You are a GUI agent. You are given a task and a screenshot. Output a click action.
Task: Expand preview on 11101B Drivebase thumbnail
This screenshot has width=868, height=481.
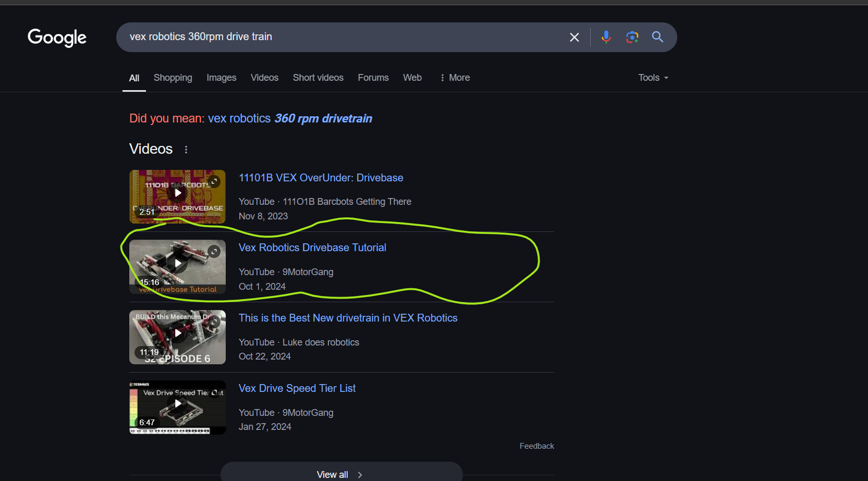pos(214,181)
